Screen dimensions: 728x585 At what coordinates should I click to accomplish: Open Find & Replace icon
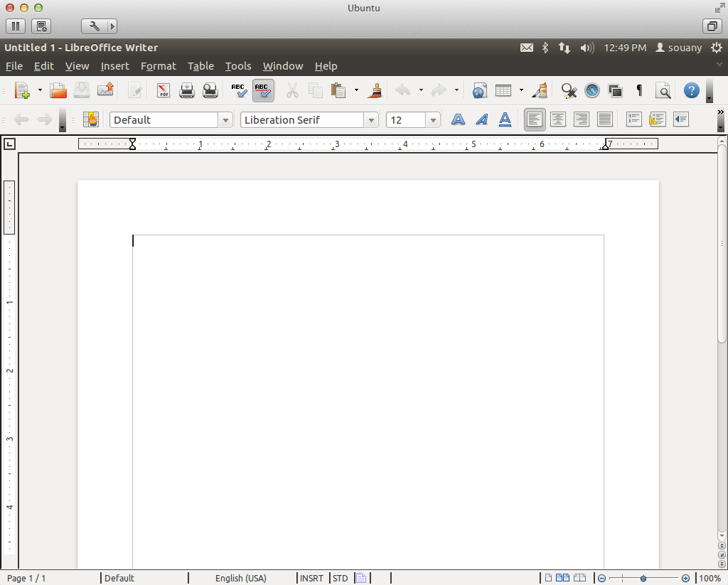(569, 90)
